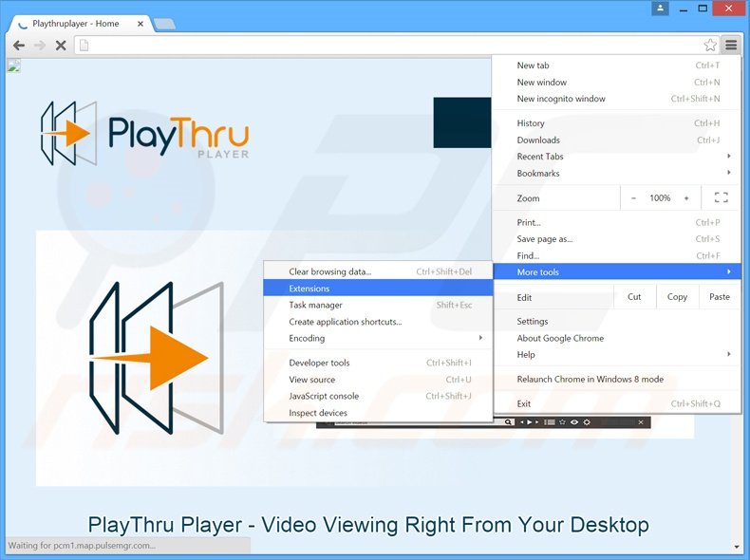Click the back navigation arrow

coord(18,45)
